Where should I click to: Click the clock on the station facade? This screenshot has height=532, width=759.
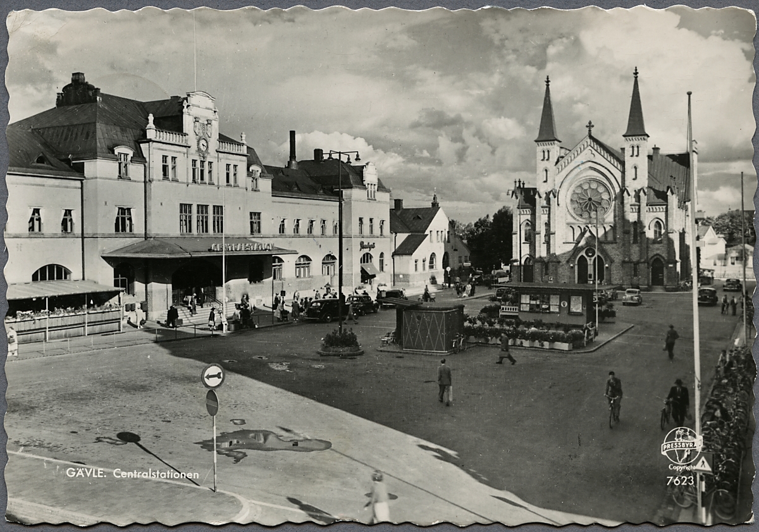(x=202, y=145)
